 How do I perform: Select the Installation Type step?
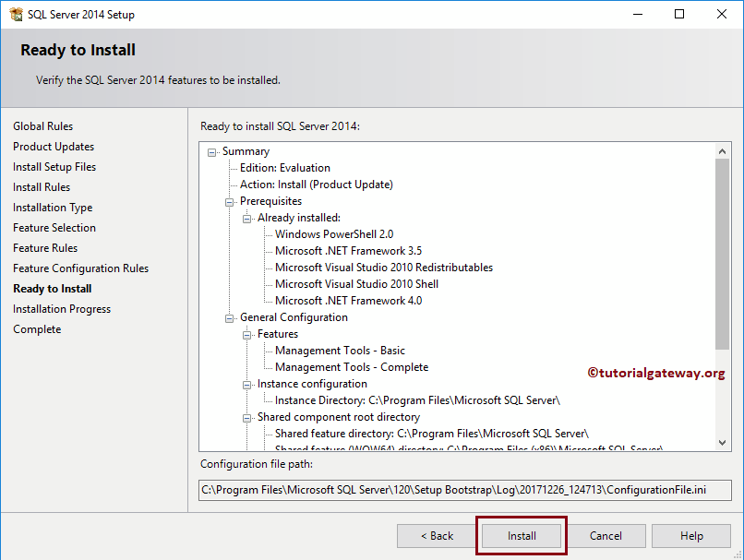[x=53, y=208]
